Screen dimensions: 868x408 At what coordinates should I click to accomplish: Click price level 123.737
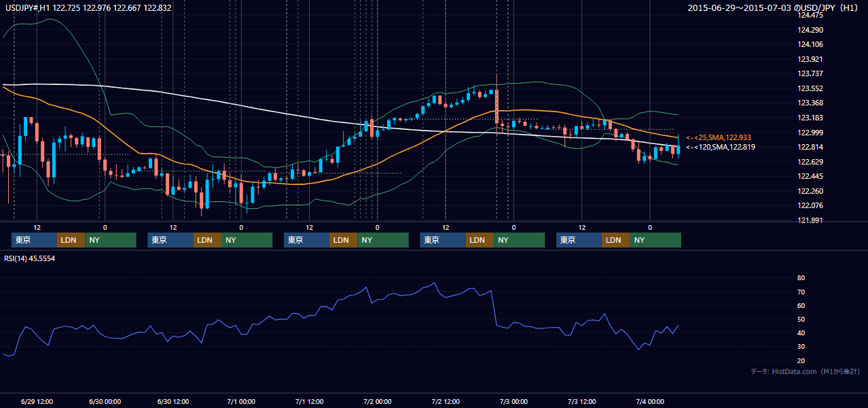(812, 73)
